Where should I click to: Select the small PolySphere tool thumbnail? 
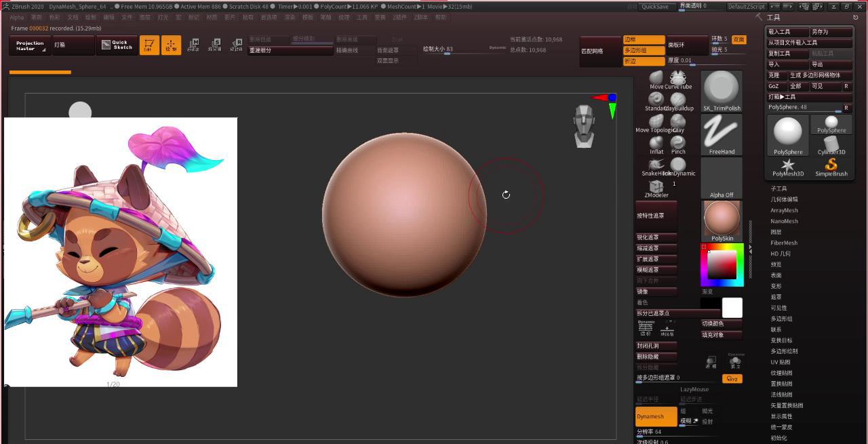(831, 125)
